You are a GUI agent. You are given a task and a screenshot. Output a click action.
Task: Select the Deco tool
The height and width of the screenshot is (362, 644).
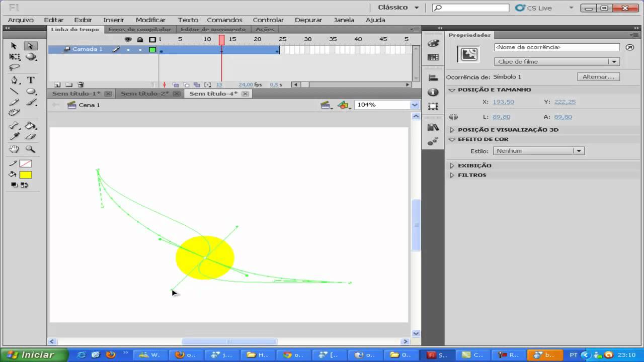[15, 113]
